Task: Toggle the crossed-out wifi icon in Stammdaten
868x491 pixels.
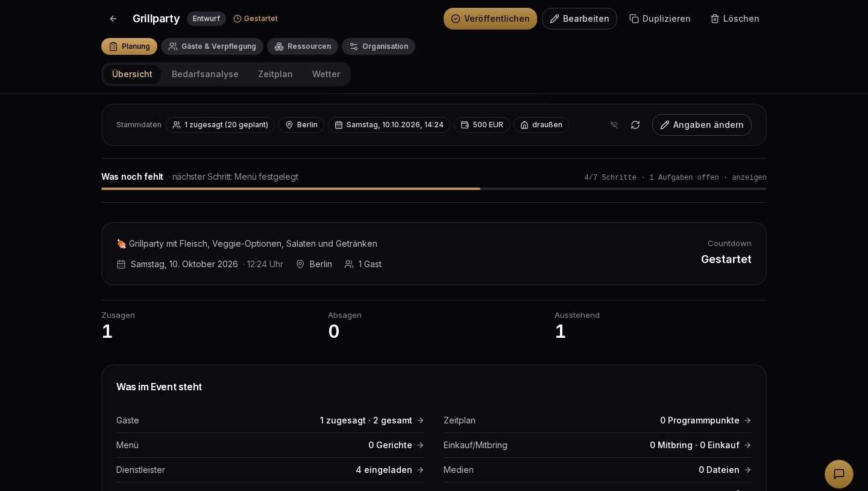Action: [614, 125]
